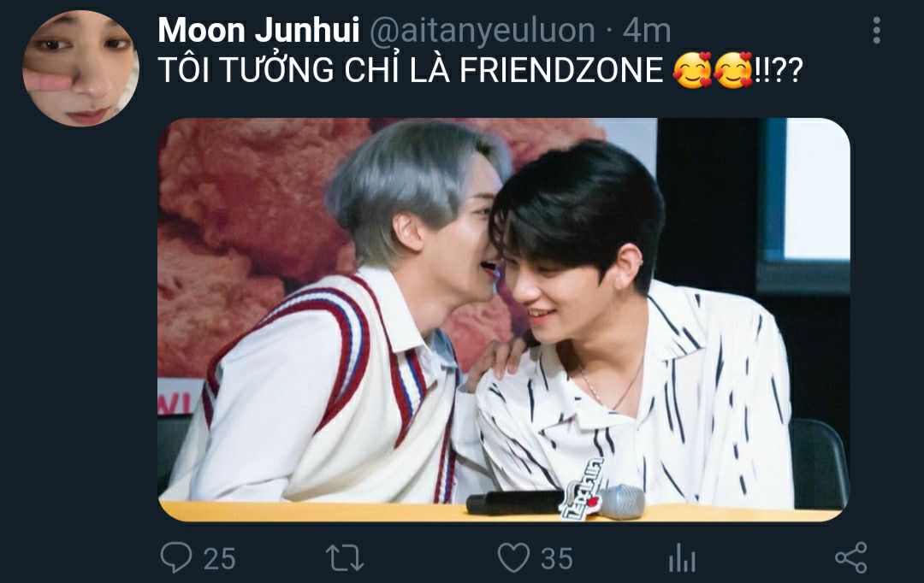Click the word FRIENDZONE in the tweet
Image resolution: width=924 pixels, height=583 pixels.
[561, 71]
